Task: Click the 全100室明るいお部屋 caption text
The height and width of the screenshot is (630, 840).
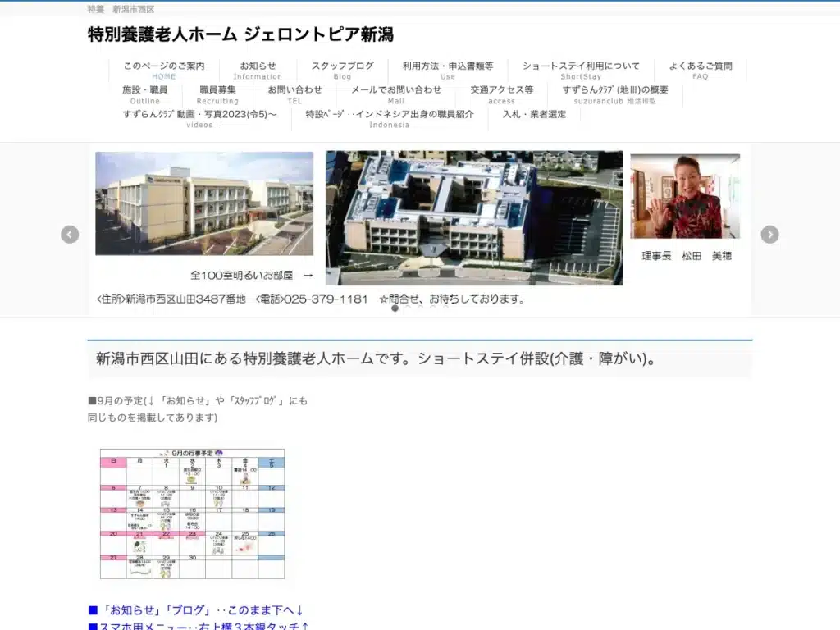Action: click(x=242, y=276)
